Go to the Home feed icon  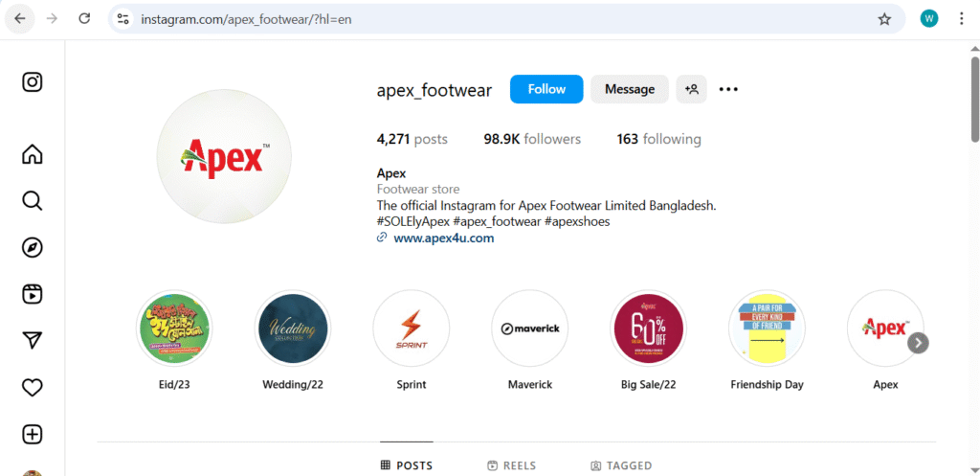pos(32,154)
